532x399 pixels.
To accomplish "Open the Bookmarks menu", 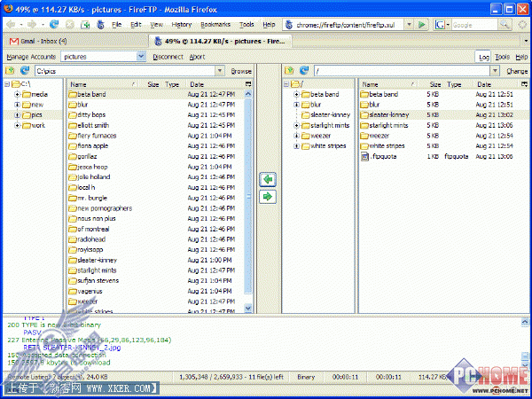I will pos(215,25).
